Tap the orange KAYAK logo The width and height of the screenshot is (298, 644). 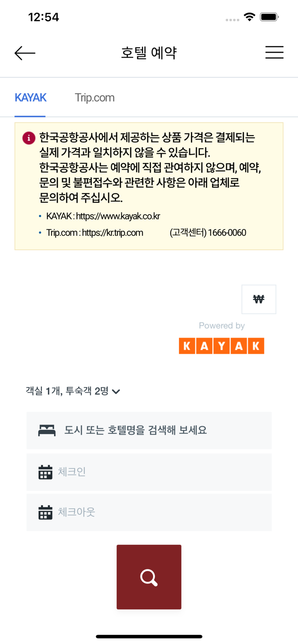coord(221,346)
